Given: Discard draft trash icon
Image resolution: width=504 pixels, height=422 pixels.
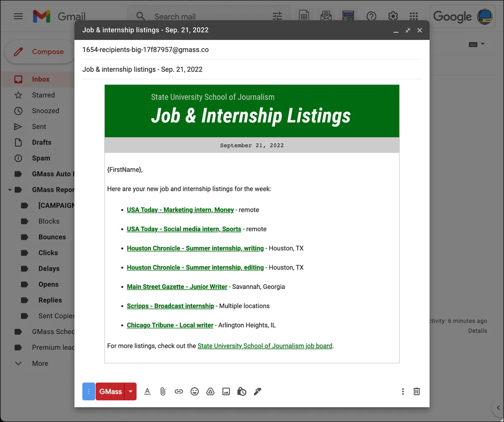Looking at the screenshot, I should (417, 391).
